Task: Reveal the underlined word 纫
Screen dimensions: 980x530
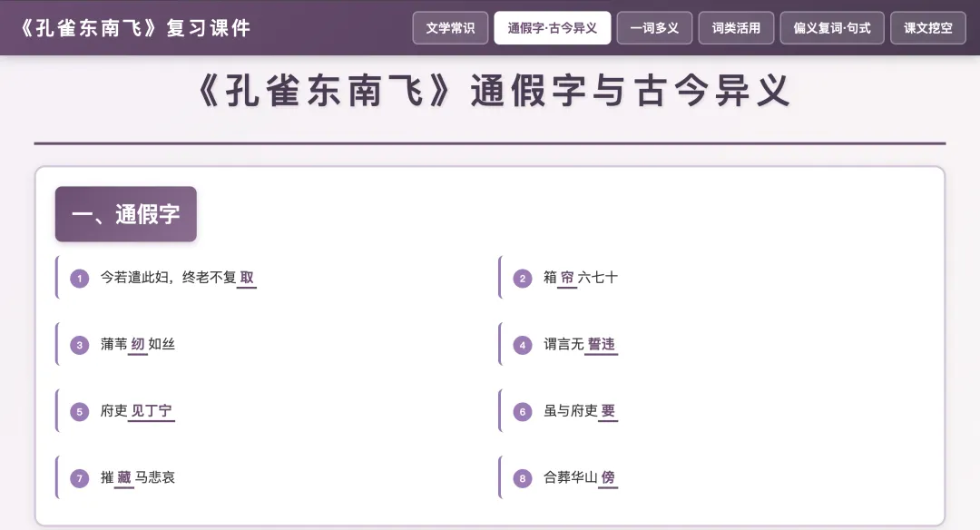Action: (138, 345)
